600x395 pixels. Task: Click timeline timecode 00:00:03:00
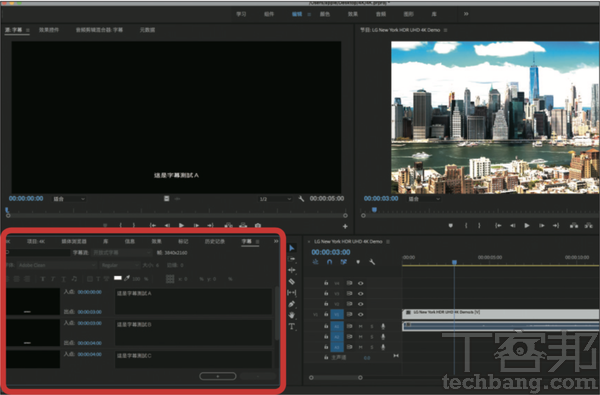tap(331, 252)
